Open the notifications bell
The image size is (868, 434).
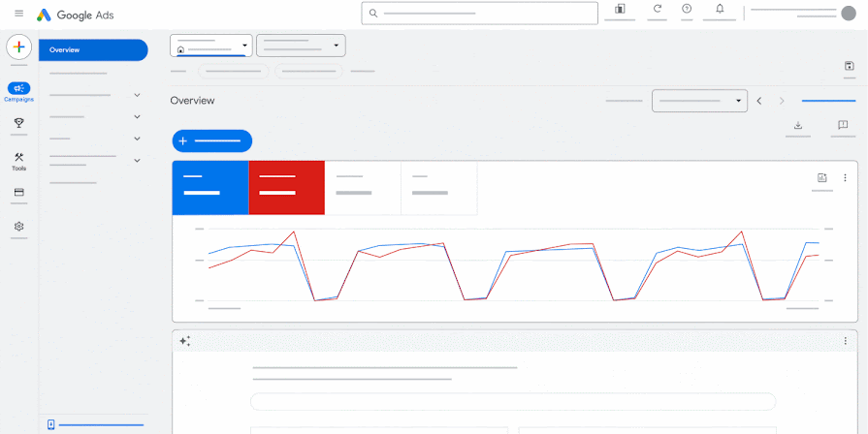point(720,10)
